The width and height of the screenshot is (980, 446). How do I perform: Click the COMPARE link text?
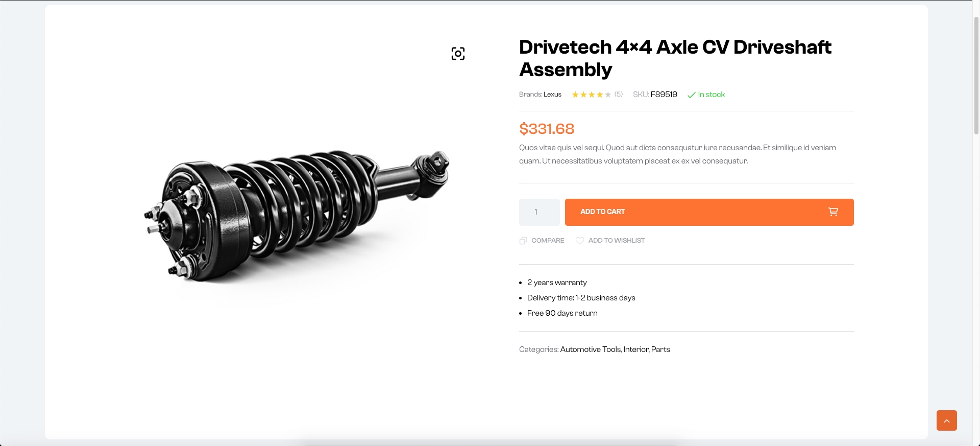coord(548,241)
